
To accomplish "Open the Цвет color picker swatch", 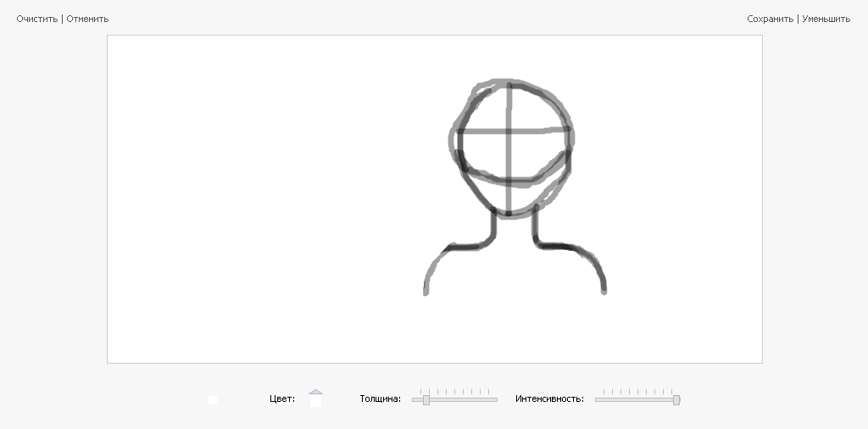I will click(316, 402).
